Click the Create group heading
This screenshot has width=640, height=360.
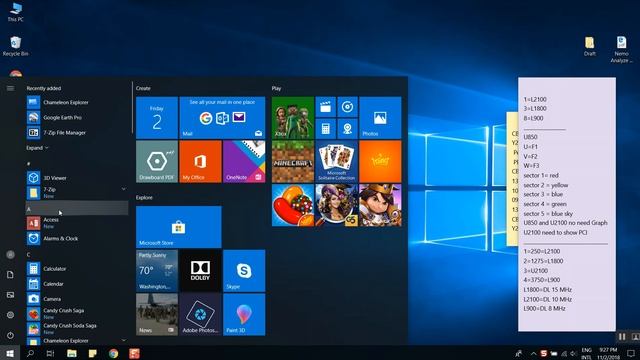pyautogui.click(x=143, y=88)
